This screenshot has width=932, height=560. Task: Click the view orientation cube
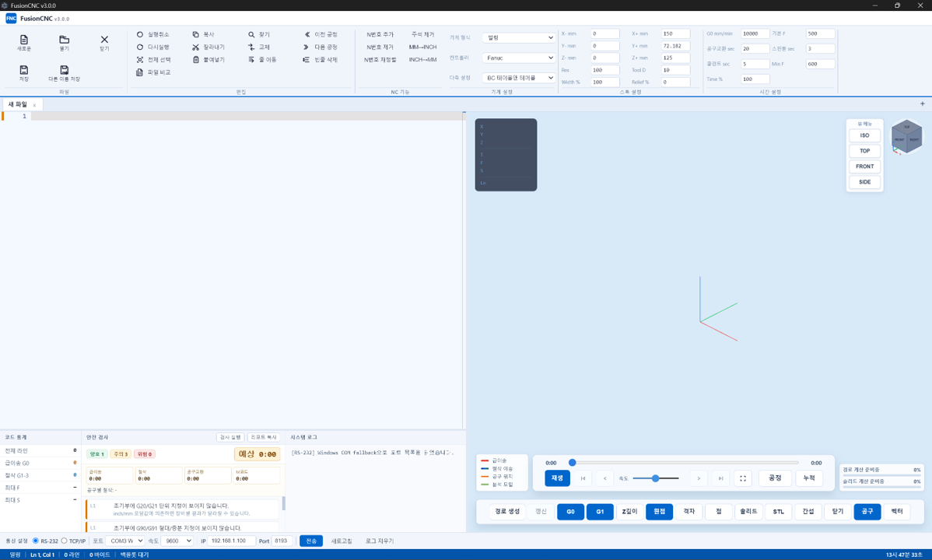tap(906, 138)
